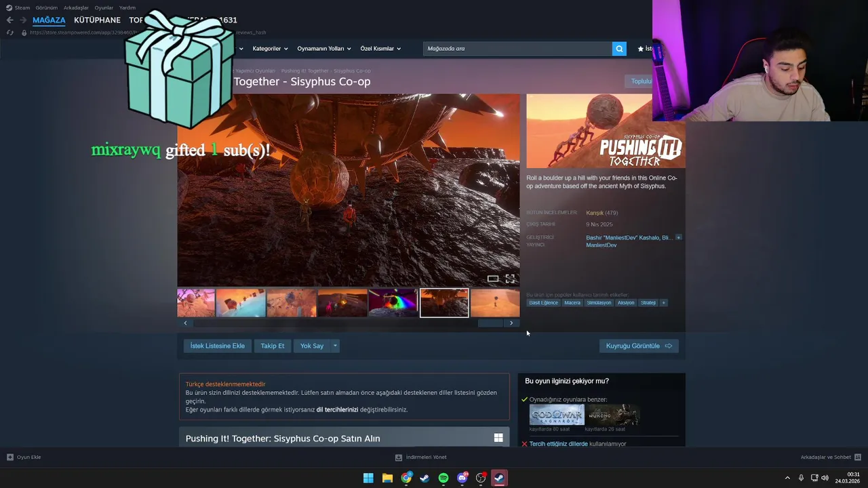Show previous thumbnails with left arrow
Screen dimensions: 868x488
[185, 323]
